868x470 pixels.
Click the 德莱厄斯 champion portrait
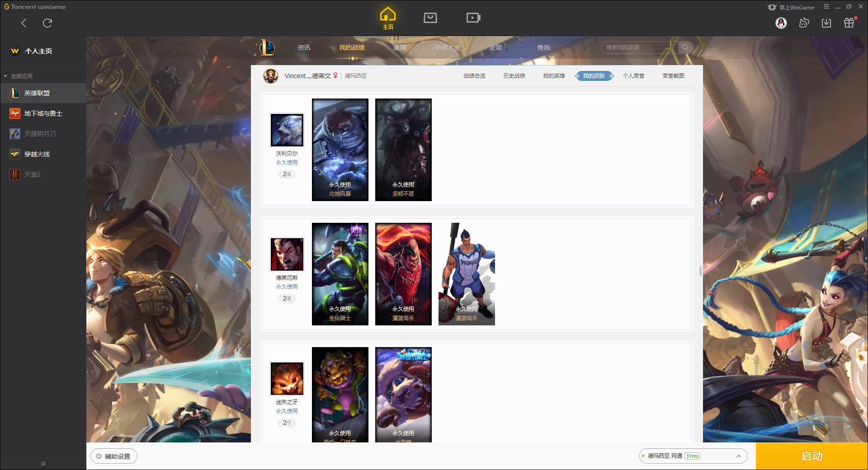287,254
